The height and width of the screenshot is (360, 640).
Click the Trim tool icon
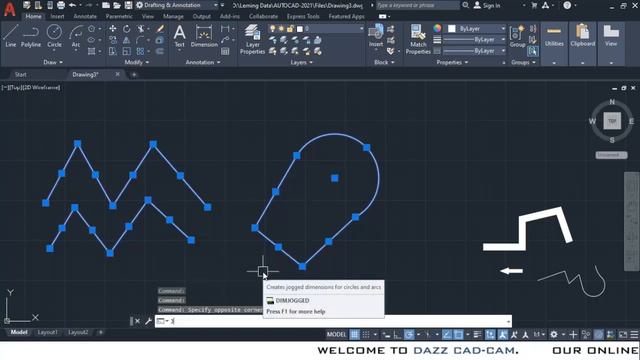(x=141, y=29)
